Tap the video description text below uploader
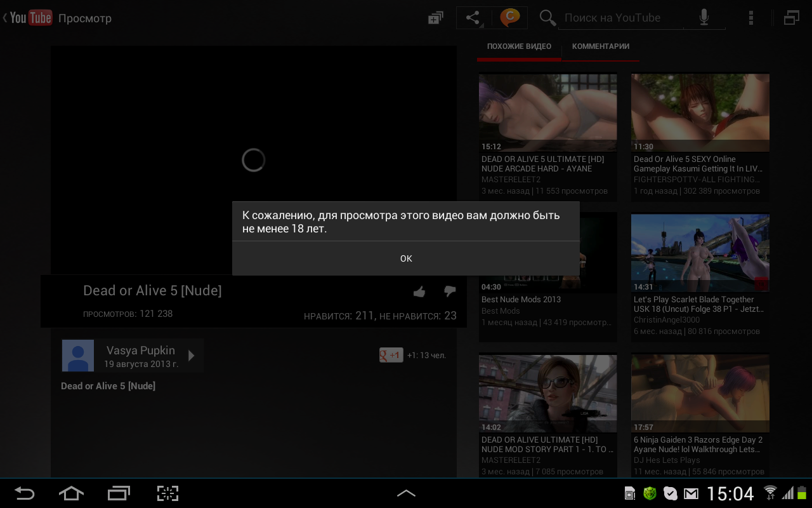Viewport: 812px width, 508px height. (108, 386)
